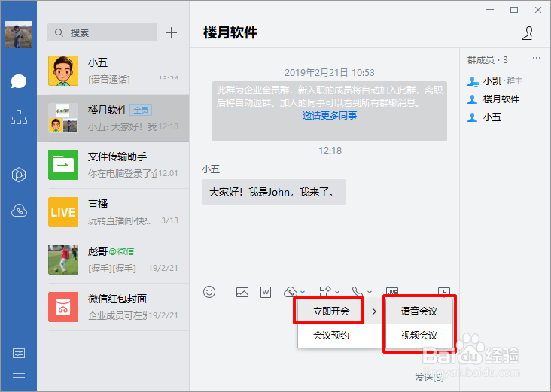
Task: Select 语音会议 in the submenu
Action: [x=419, y=311]
